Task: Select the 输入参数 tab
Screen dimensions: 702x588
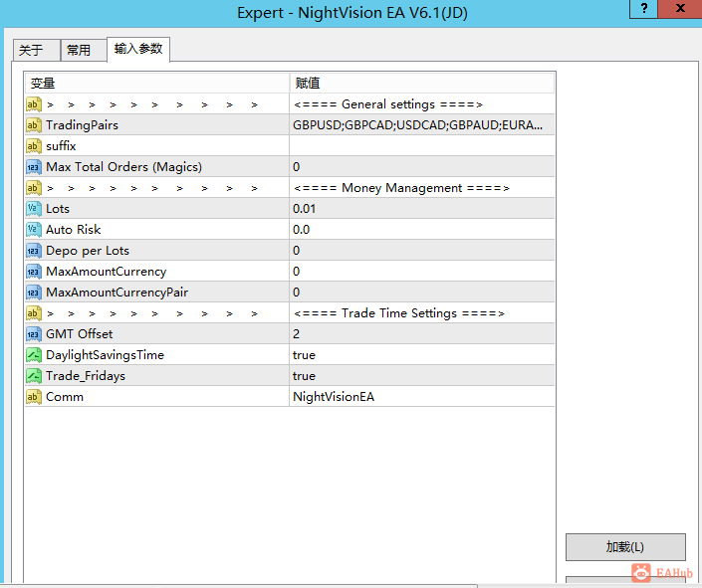Action: click(138, 49)
